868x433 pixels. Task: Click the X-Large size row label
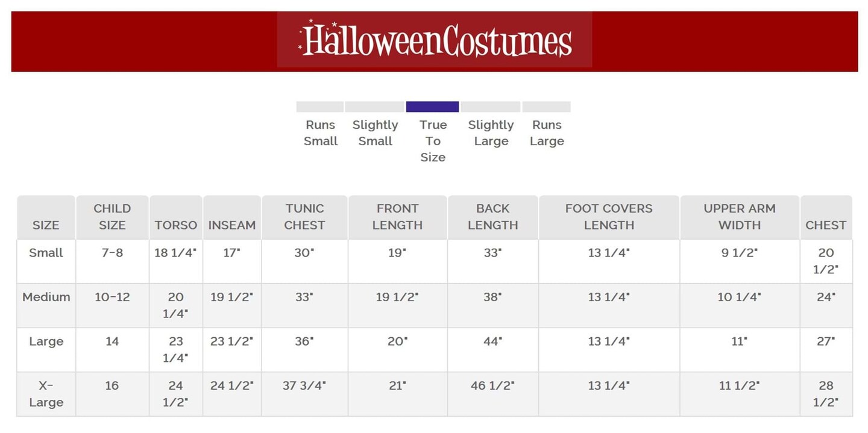pos(46,394)
